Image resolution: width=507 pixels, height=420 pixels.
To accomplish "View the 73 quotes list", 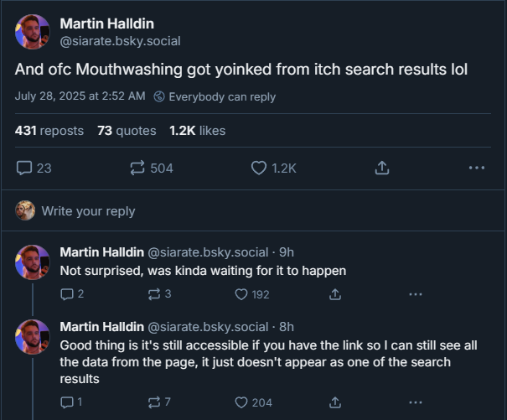I will tap(127, 131).
